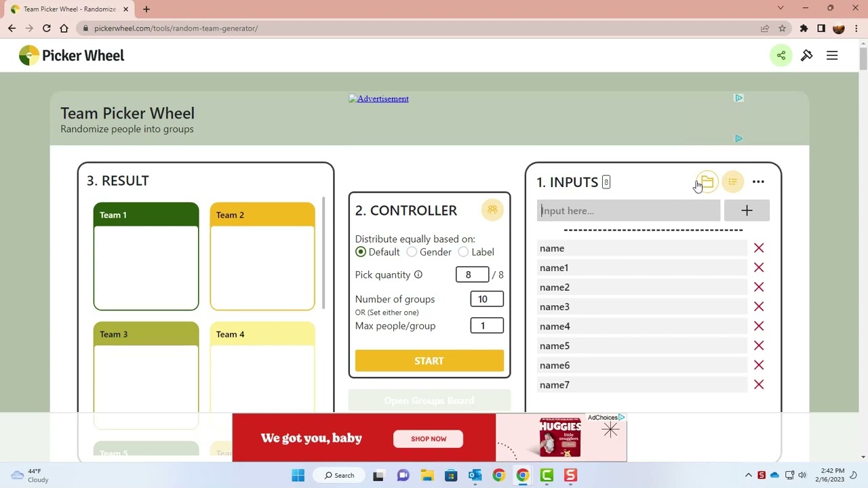Click the plus button to add input
868x488 pixels.
click(747, 211)
